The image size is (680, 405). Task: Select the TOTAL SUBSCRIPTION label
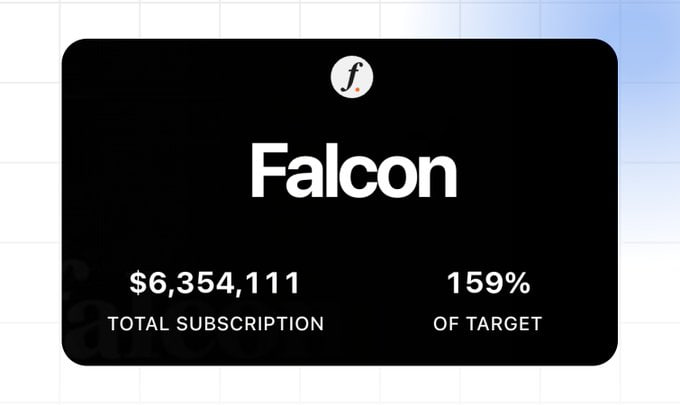(x=216, y=324)
